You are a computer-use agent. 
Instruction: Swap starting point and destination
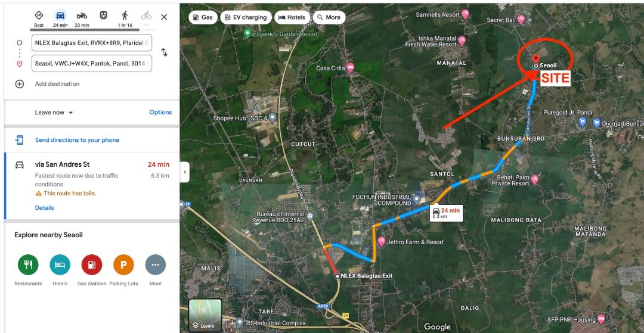click(165, 52)
